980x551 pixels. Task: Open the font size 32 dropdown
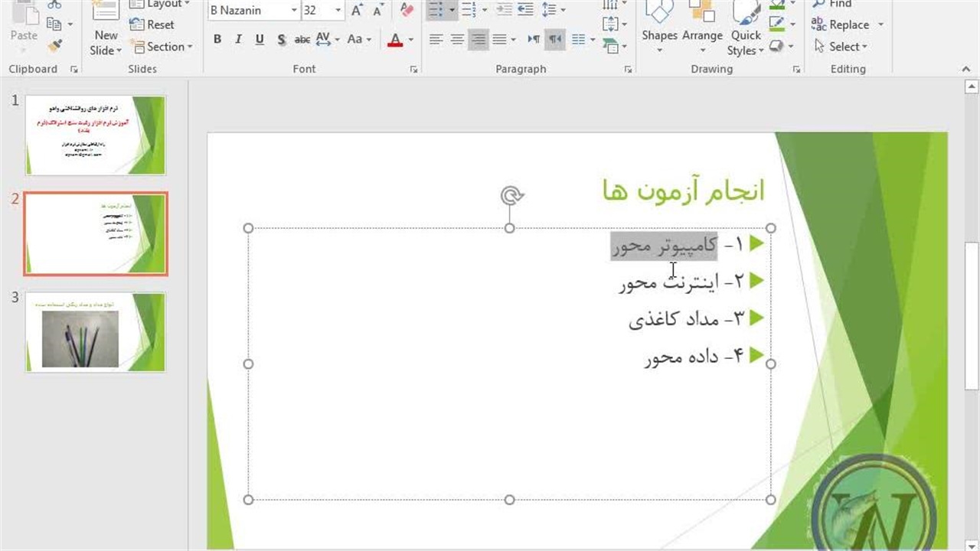(x=338, y=10)
